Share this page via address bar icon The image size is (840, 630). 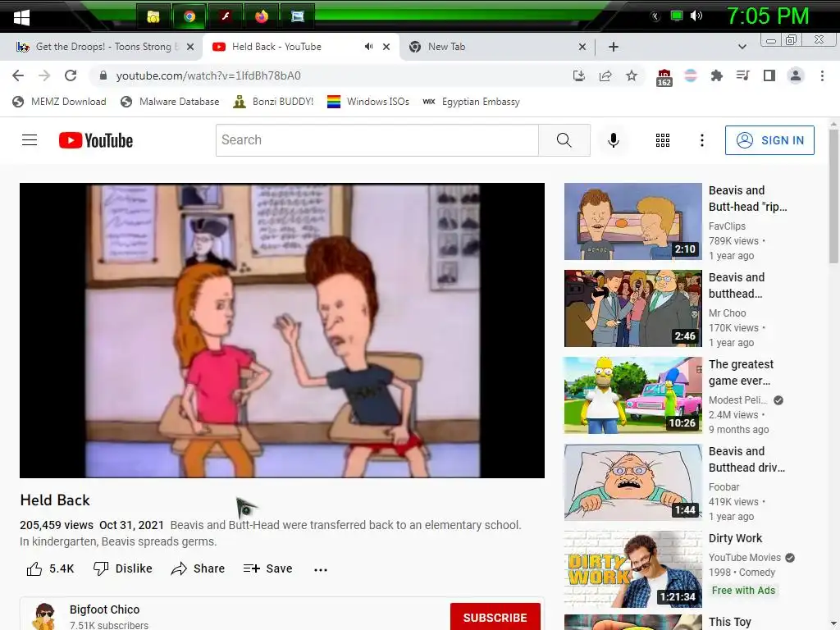pyautogui.click(x=605, y=75)
